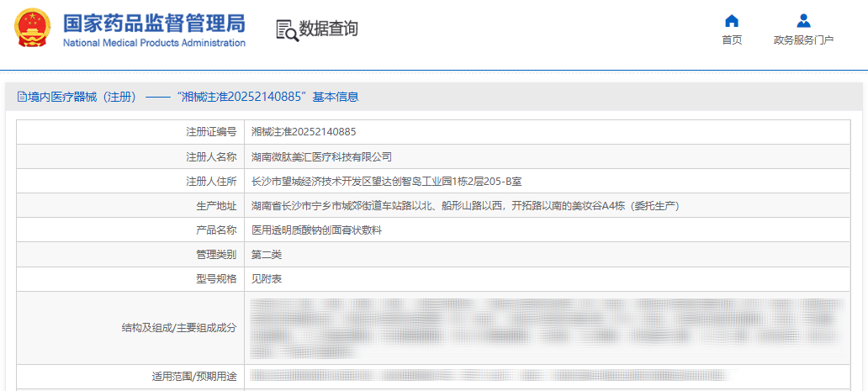868x391 pixels.
Task: Select 医用透明质酸钠创面膏状敷料 product name
Action: click(x=316, y=230)
